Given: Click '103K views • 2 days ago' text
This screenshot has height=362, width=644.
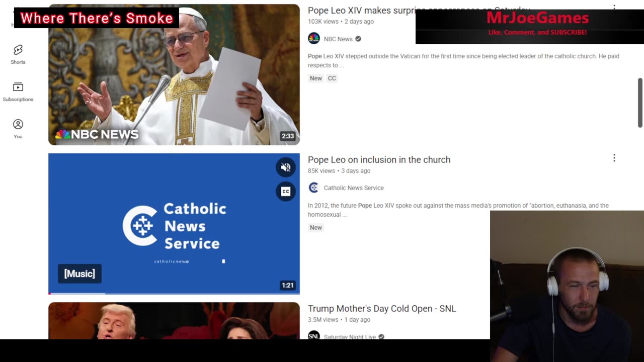Looking at the screenshot, I should coord(341,22).
